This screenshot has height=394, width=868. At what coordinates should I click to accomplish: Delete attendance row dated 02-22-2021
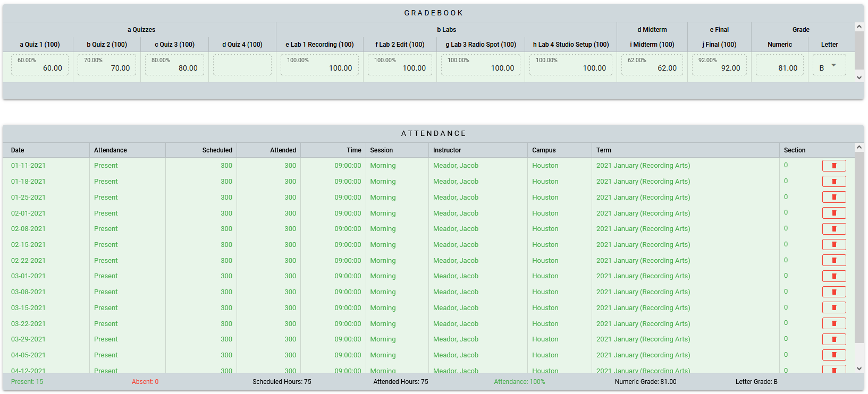coord(833,261)
